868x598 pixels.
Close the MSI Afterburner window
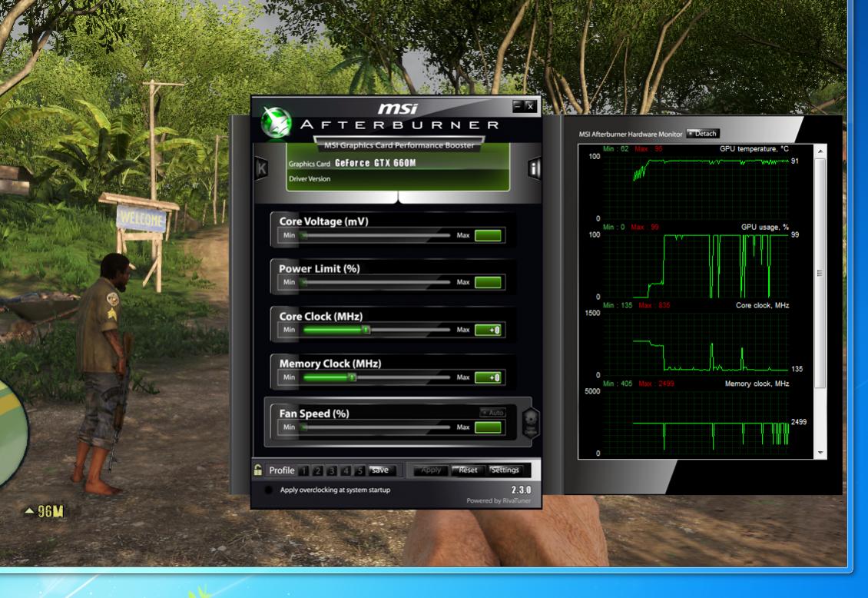coord(530,106)
